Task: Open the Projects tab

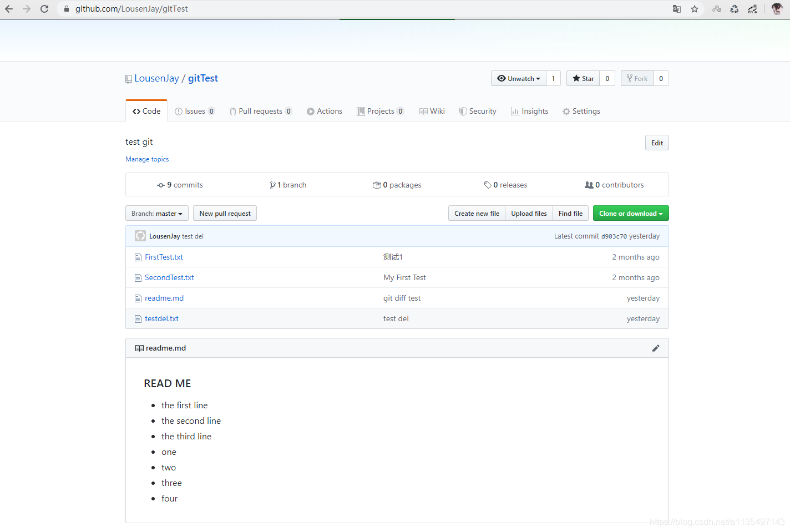Action: pyautogui.click(x=381, y=111)
